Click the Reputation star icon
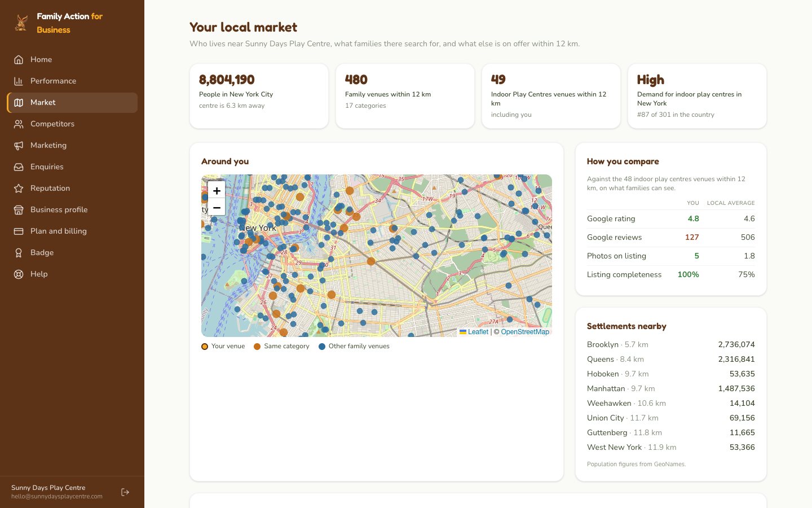The width and height of the screenshot is (812, 508). coord(19,188)
